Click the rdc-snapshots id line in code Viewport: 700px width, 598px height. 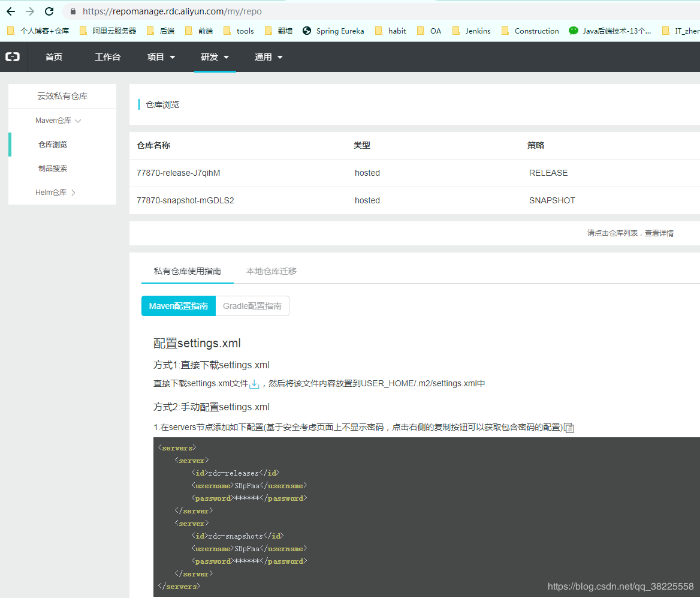click(x=237, y=536)
